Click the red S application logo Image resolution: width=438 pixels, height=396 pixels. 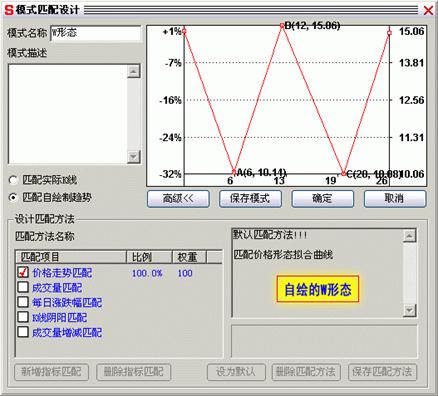coord(9,10)
